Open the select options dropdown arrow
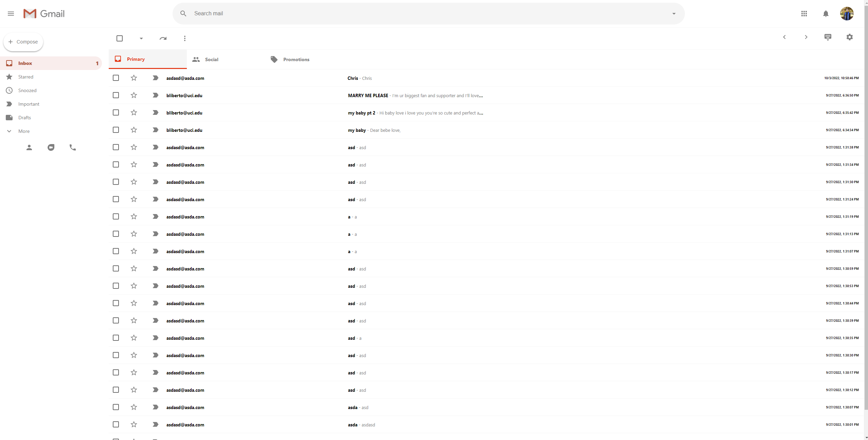The height and width of the screenshot is (440, 868). tap(141, 38)
